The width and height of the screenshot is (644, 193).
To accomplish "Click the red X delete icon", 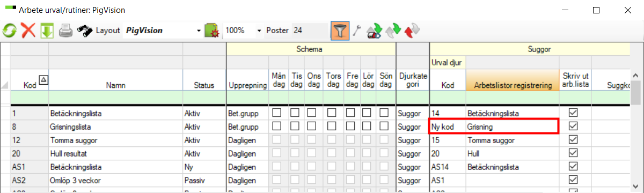I will point(28,31).
